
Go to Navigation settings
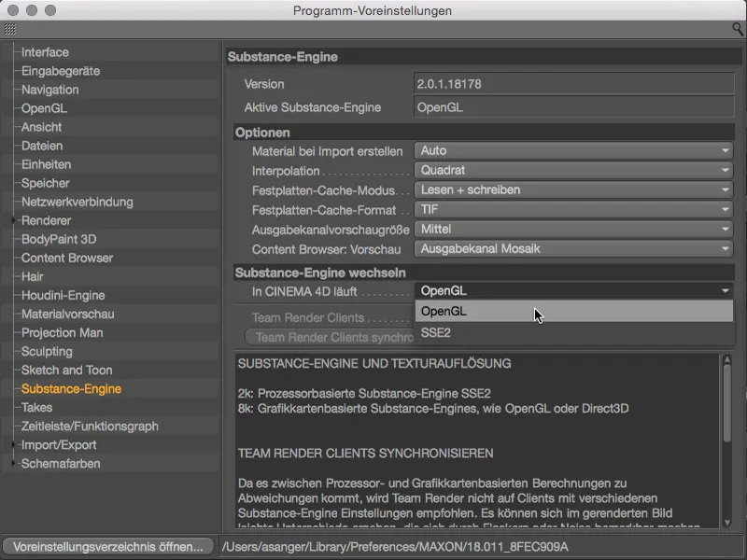click(x=50, y=90)
